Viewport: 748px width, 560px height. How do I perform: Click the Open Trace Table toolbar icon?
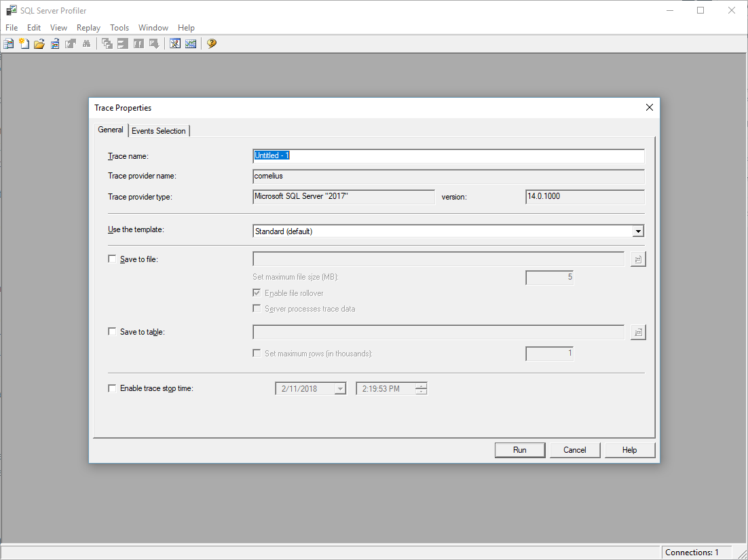click(x=56, y=44)
